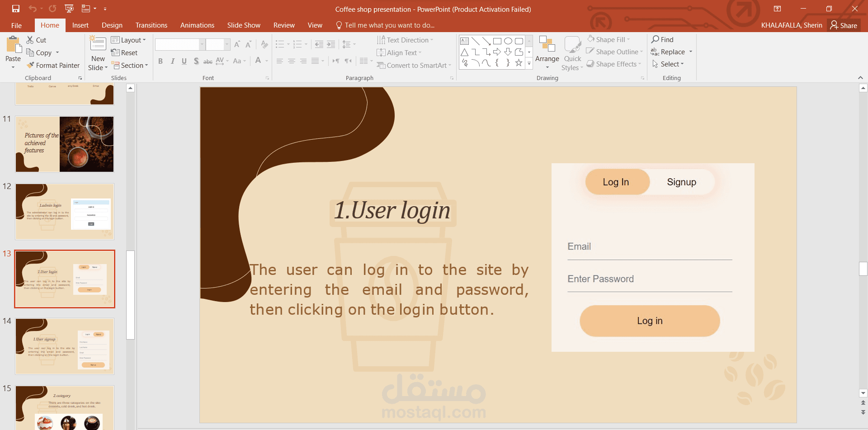Image resolution: width=868 pixels, height=430 pixels.
Task: Toggle Bold formatting
Action: [160, 61]
